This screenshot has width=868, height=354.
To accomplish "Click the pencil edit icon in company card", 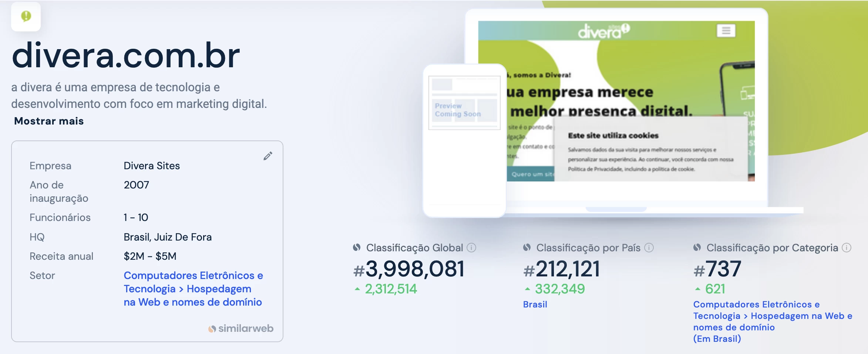I will point(268,156).
